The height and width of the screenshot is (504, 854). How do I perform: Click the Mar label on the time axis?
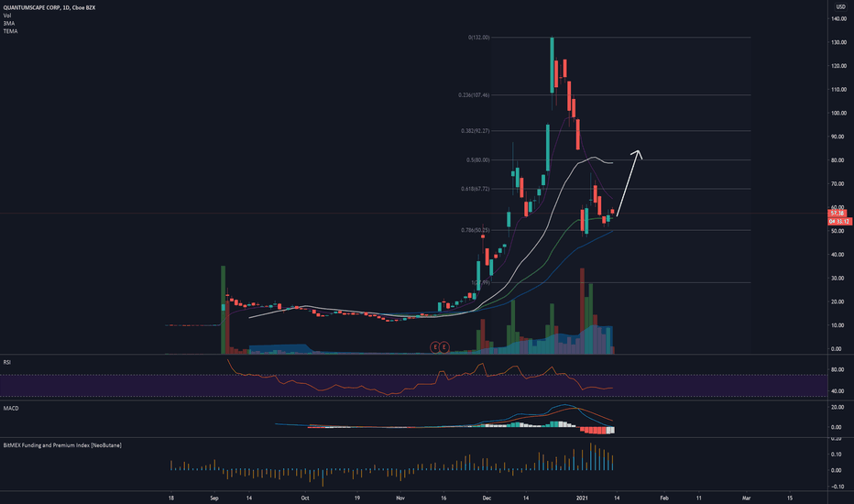(x=746, y=498)
